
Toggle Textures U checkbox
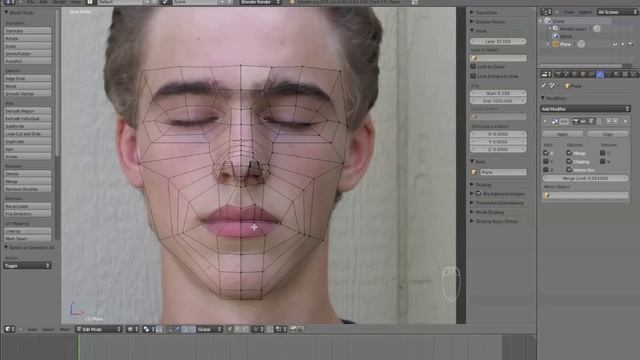pyautogui.click(x=602, y=153)
